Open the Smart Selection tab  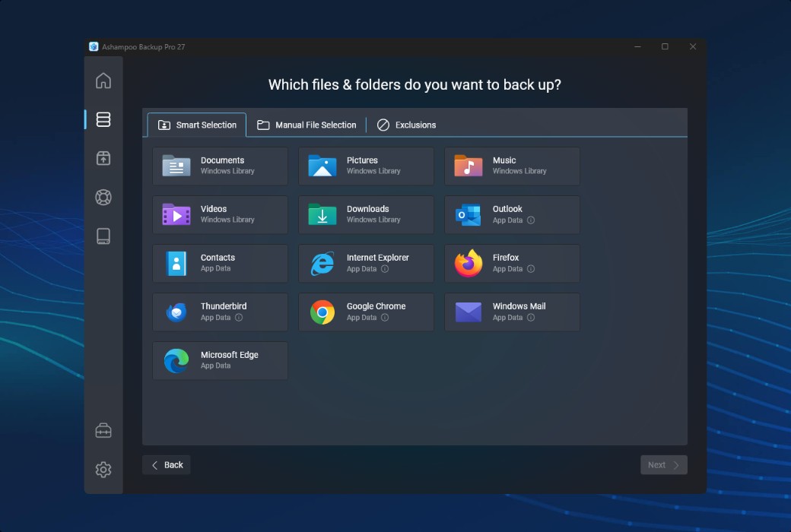197,125
